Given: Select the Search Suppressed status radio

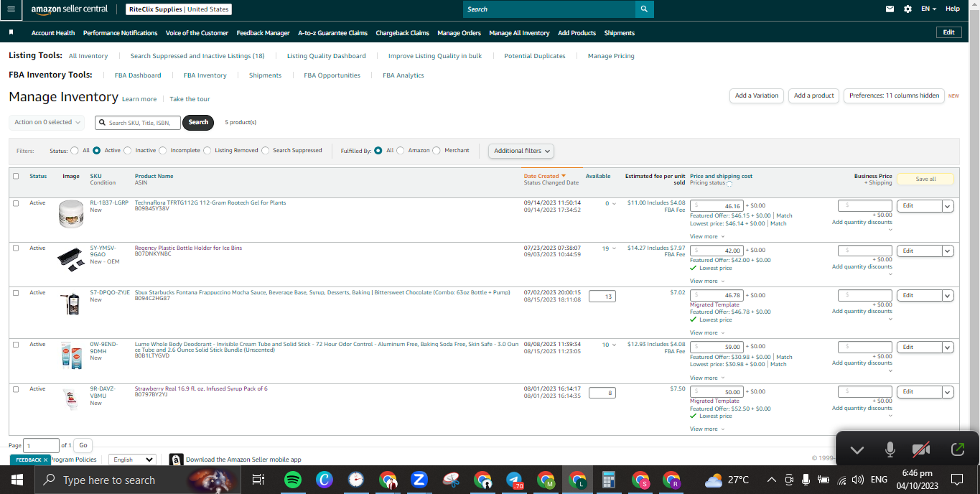Looking at the screenshot, I should [266, 151].
